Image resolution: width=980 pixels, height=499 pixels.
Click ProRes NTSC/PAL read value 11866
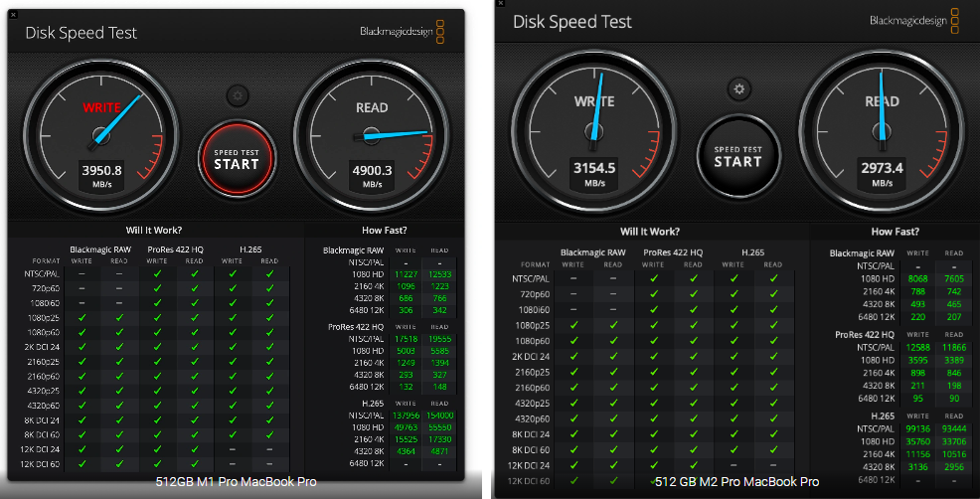click(954, 348)
